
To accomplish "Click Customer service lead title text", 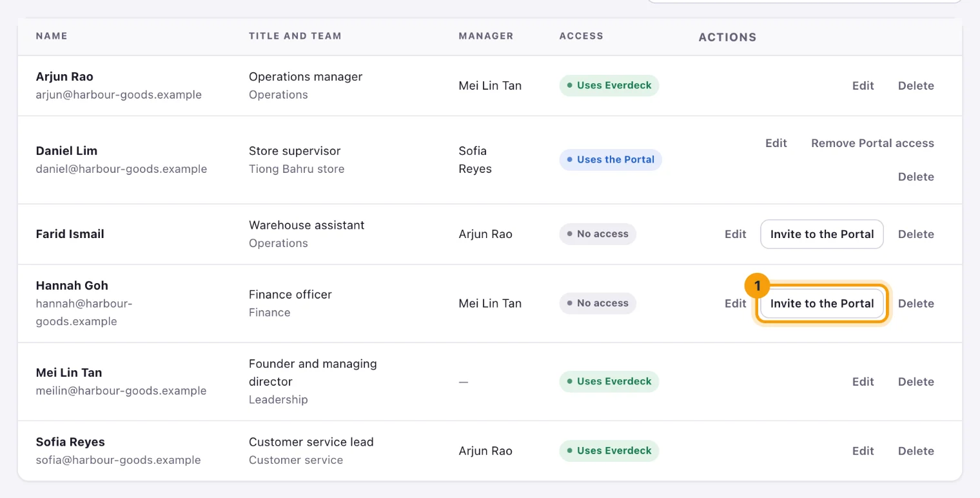I will tap(311, 443).
